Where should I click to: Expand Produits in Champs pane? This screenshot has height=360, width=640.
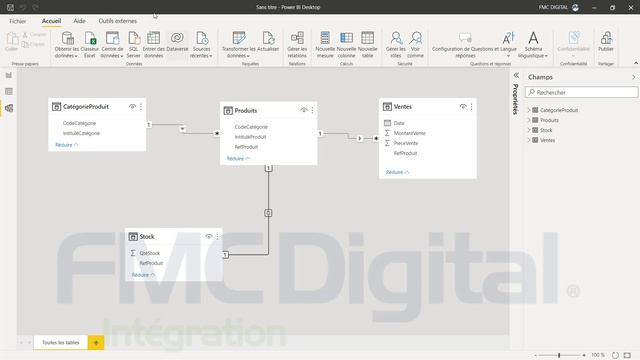click(529, 120)
